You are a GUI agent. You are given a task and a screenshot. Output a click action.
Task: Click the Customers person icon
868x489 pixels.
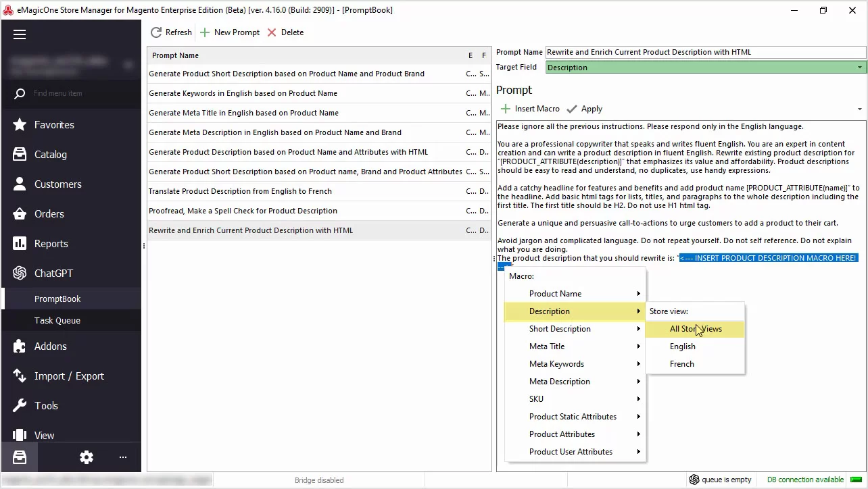(x=20, y=184)
